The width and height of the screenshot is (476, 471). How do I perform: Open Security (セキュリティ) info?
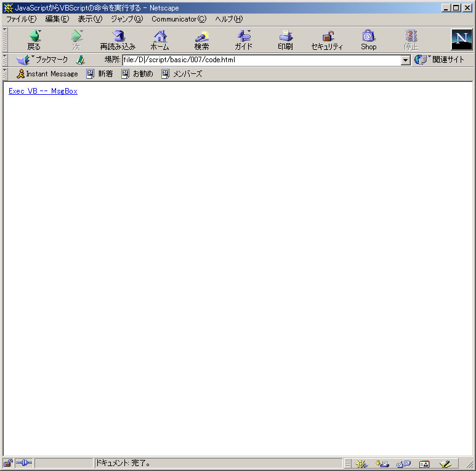pyautogui.click(x=327, y=40)
